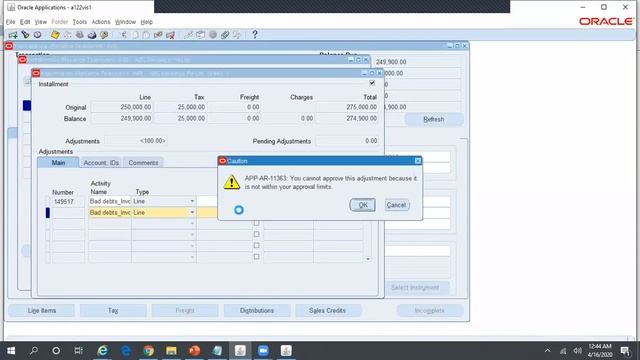Click the Print toolbar icon
Screen dimensions: 640x360
(92, 35)
